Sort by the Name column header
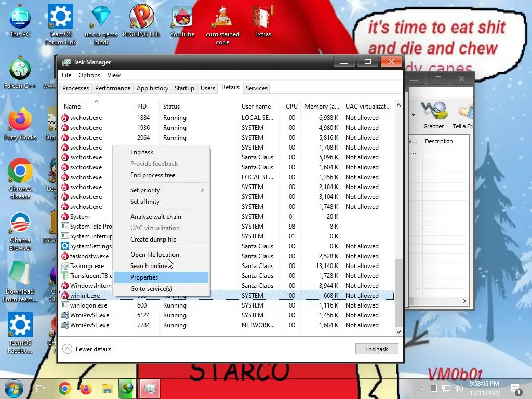 (x=96, y=106)
